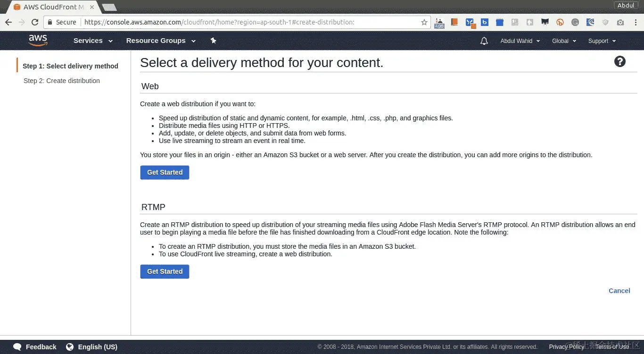The height and width of the screenshot is (354, 644).
Task: Click the gray circular G extension icon
Action: point(575,22)
